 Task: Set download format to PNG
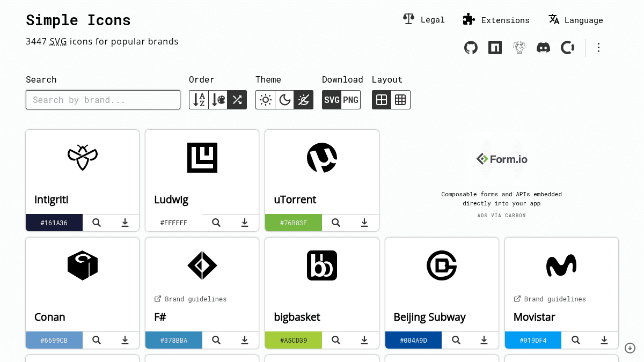click(351, 100)
